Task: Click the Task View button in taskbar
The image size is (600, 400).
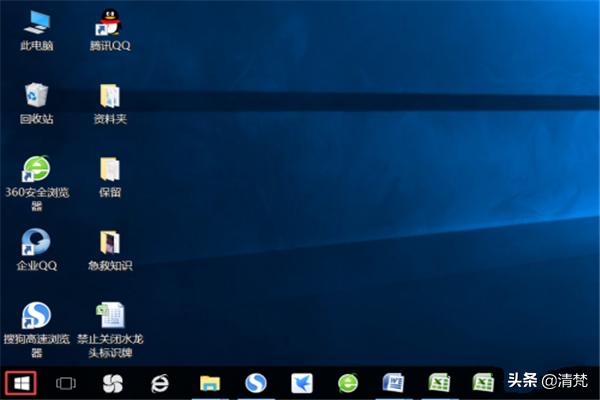Action: tap(66, 382)
